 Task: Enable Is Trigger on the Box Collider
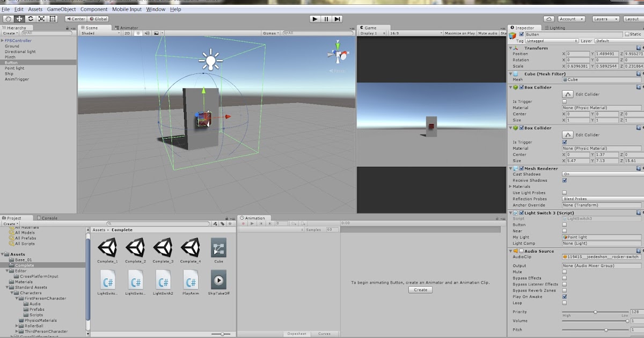(565, 101)
